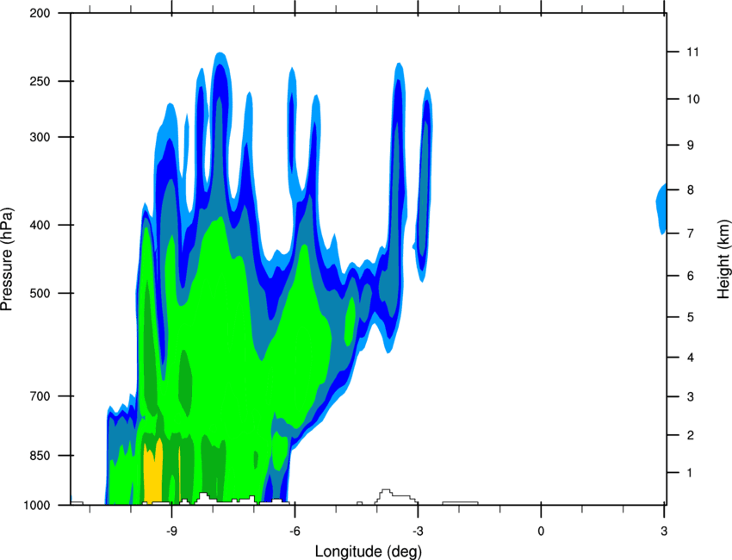Click the yellow maximum contour region

pyautogui.click(x=152, y=472)
